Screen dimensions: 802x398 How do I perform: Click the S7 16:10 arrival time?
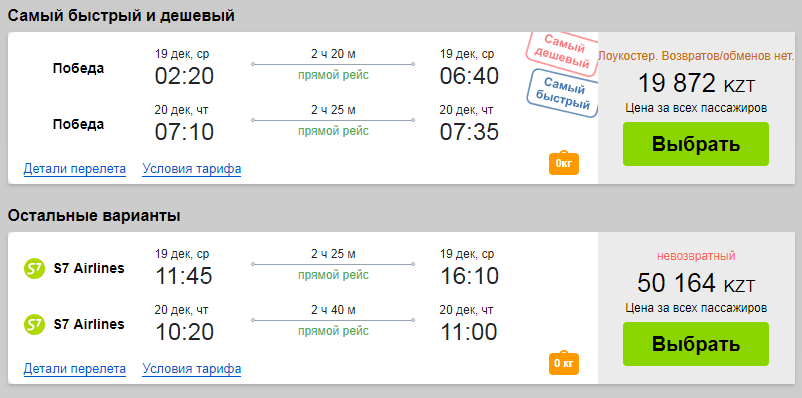coord(469,276)
